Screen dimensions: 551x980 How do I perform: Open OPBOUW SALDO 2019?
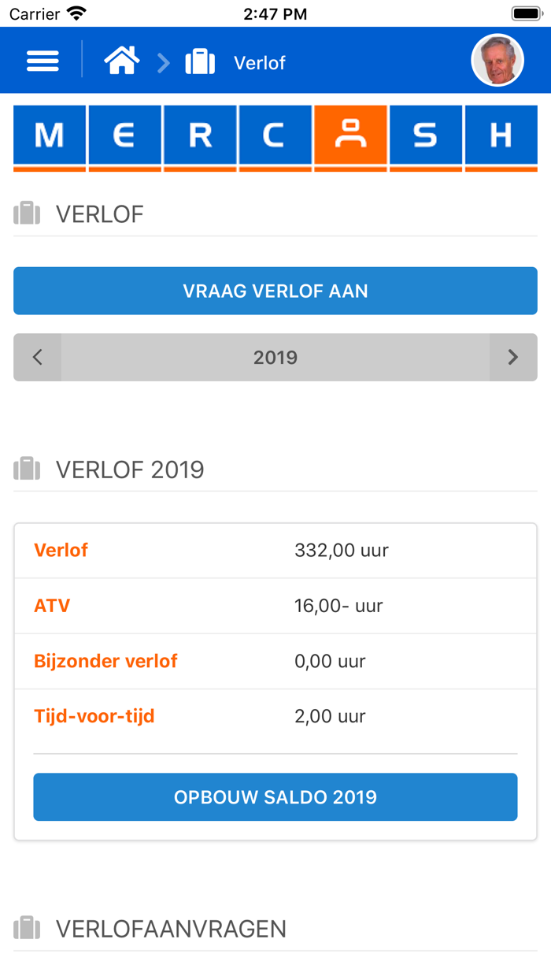coord(274,796)
